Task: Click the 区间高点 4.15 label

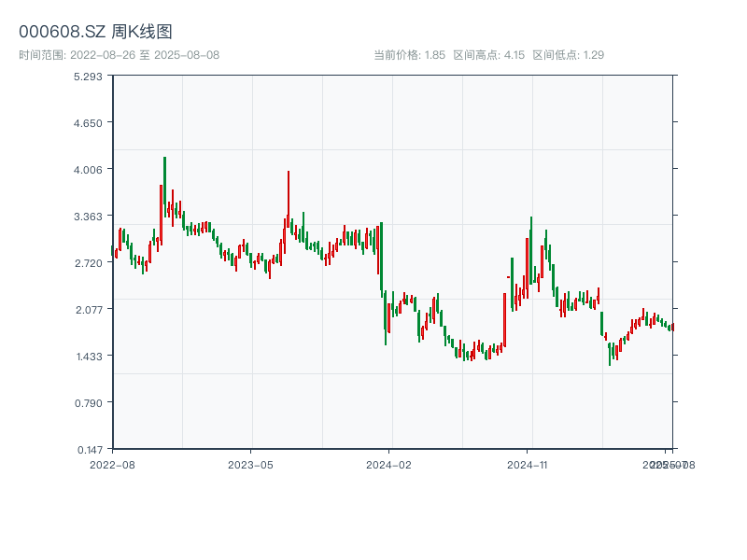Action: coord(488,55)
